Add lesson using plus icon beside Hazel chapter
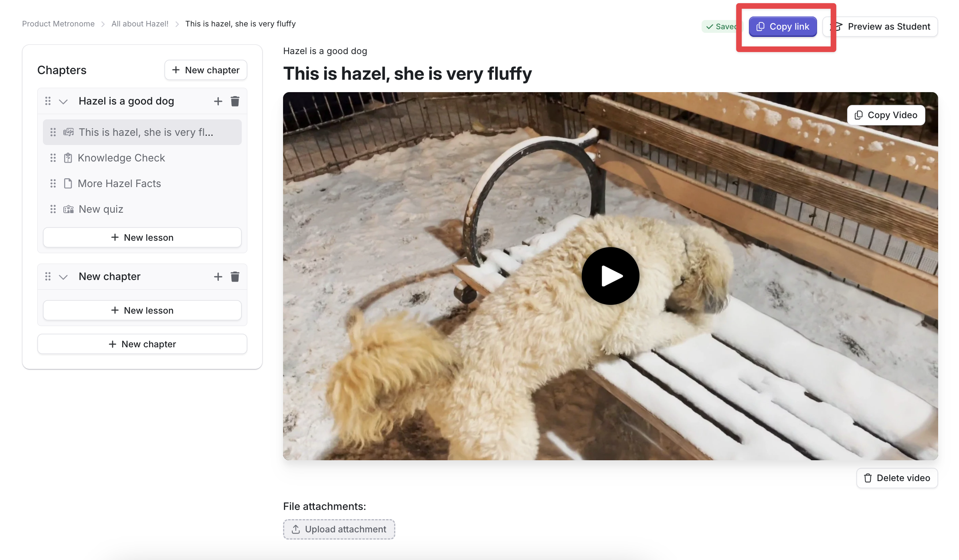Screen dimensions: 959x560 pyautogui.click(x=218, y=101)
